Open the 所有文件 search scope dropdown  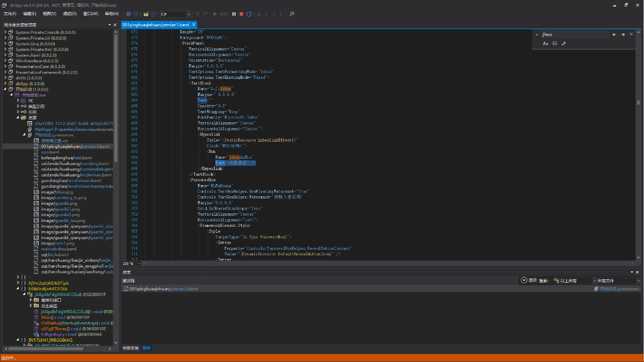(617, 280)
